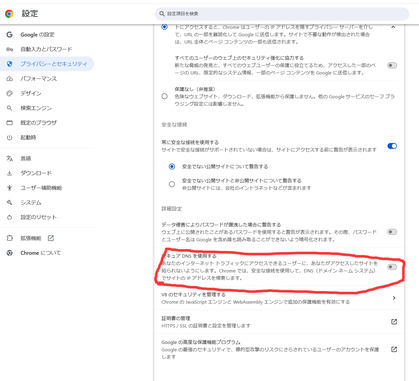This screenshot has width=419, height=381.
Task: Click the Chrome logo next to 設定
Action: point(9,14)
